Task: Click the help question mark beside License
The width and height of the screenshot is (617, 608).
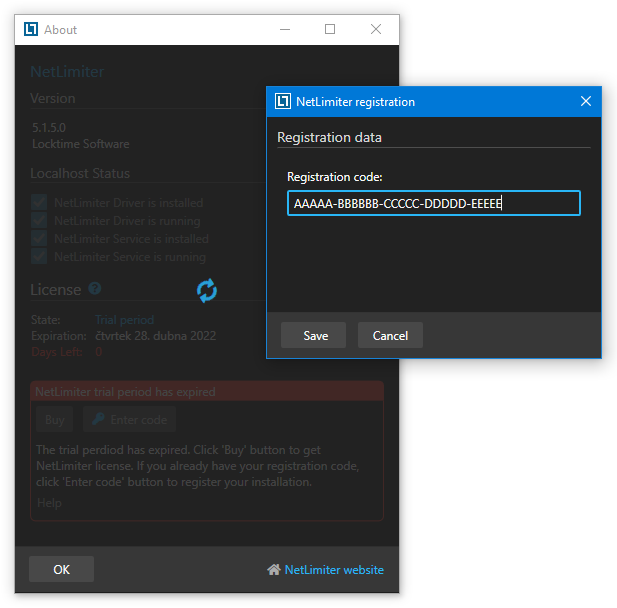Action: (x=95, y=289)
